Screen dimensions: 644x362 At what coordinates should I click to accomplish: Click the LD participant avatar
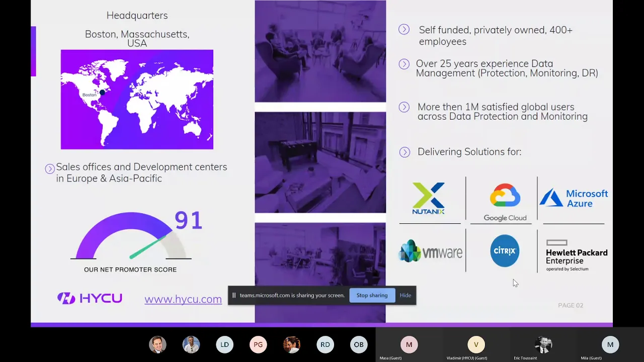[224, 344]
